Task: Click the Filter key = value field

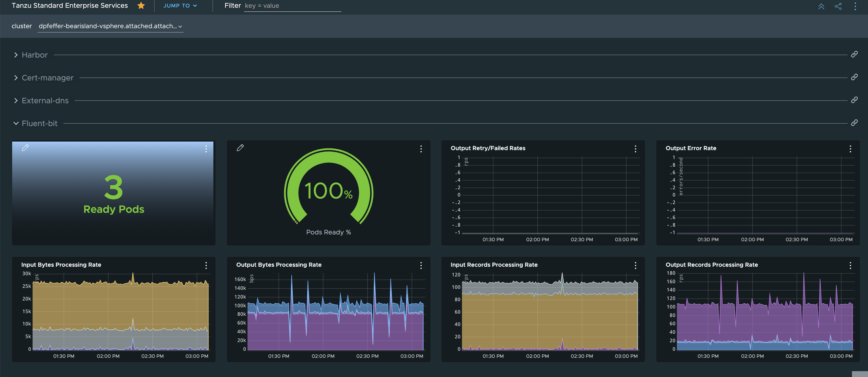Action: click(292, 6)
